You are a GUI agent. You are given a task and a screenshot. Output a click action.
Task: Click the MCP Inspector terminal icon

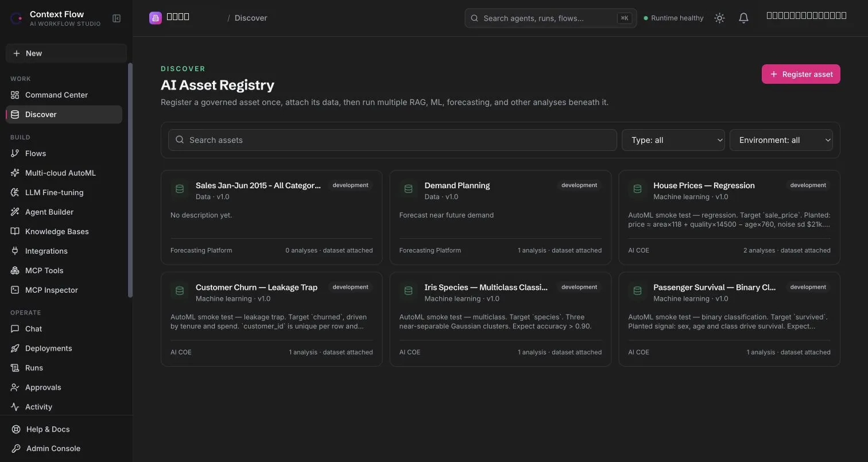coord(15,290)
